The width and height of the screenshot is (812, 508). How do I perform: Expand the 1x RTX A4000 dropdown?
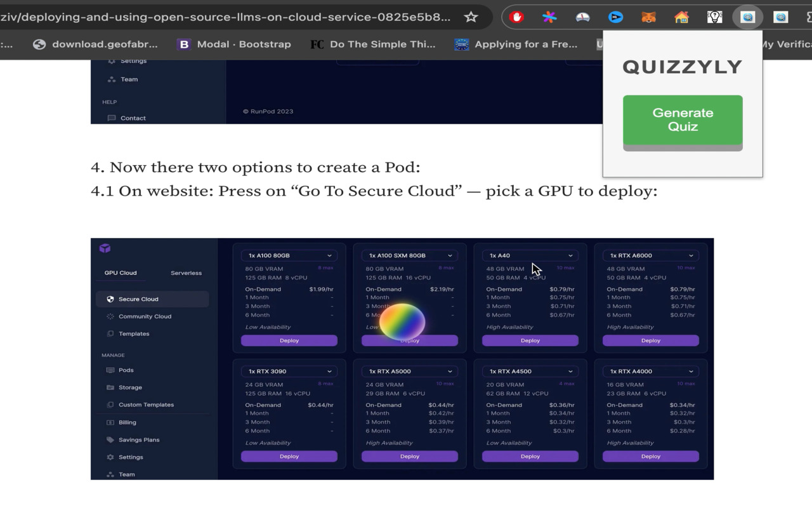[651, 371]
